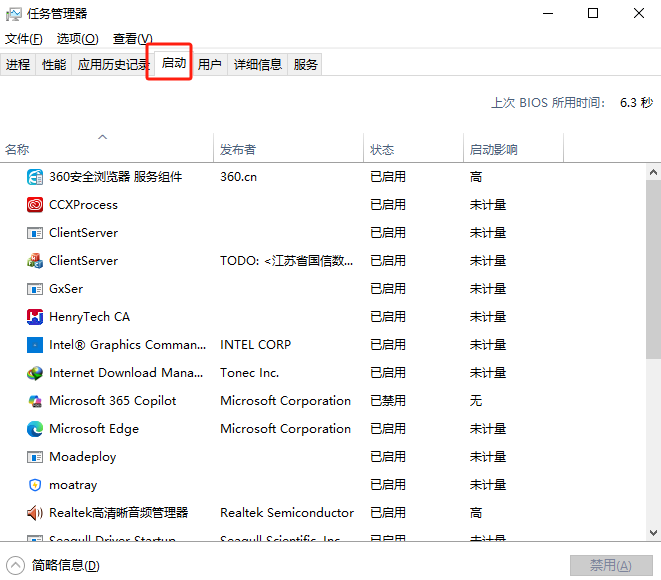
Task: Click the vertical scrollbar thumb
Action: pos(653,270)
